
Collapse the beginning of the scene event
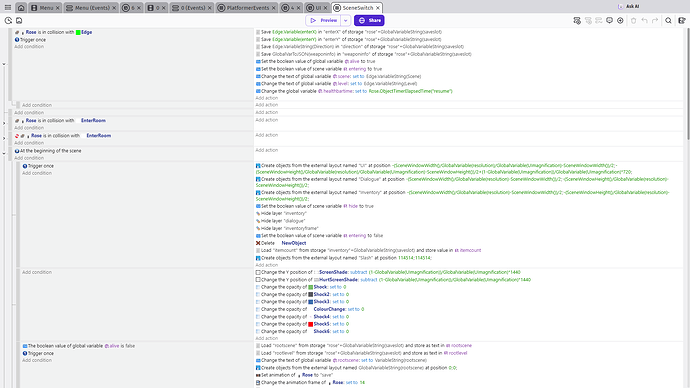tap(4, 154)
